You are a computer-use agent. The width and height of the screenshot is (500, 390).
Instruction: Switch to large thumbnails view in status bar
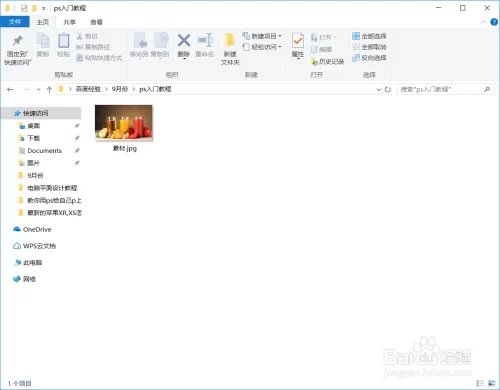coord(491,383)
